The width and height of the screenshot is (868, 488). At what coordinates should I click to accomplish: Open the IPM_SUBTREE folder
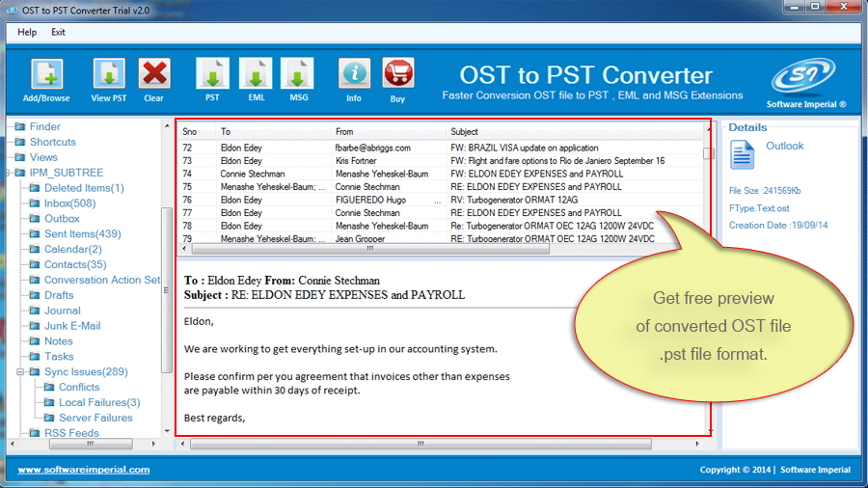click(x=67, y=173)
